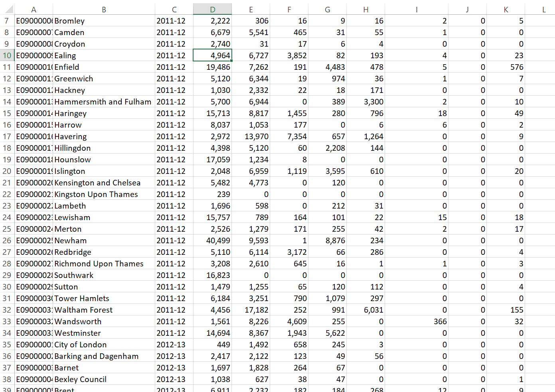Select row 35 header

(7, 345)
